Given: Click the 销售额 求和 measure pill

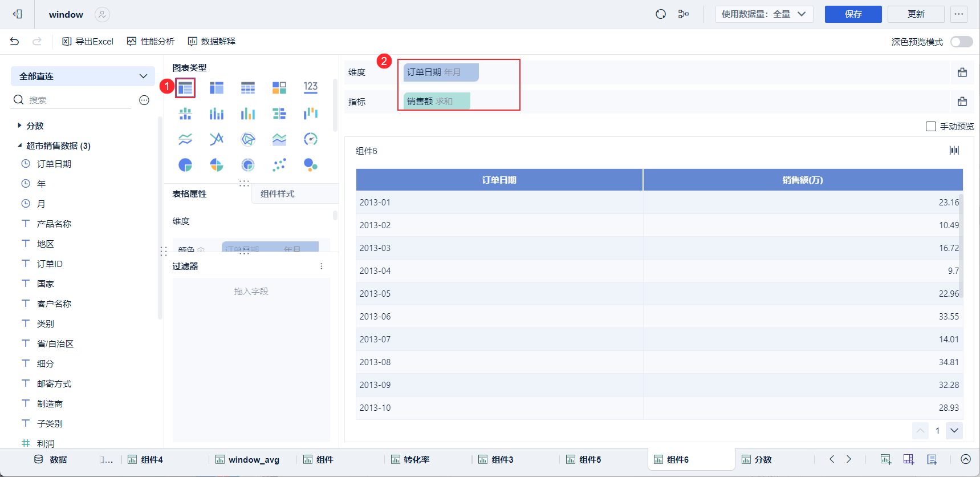Looking at the screenshot, I should point(437,101).
